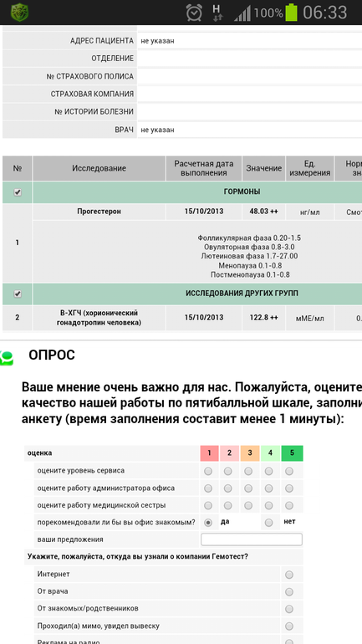Image resolution: width=362 pixels, height=644 pixels.
Task: Select да for recommending the office
Action: (208, 523)
